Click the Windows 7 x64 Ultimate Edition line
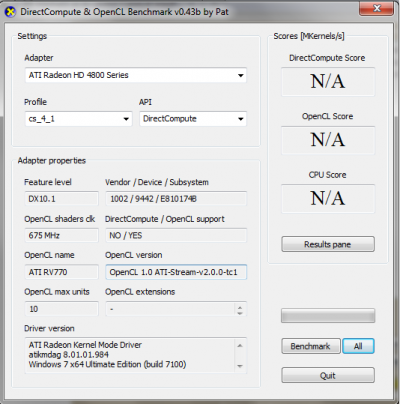 [x=107, y=364]
